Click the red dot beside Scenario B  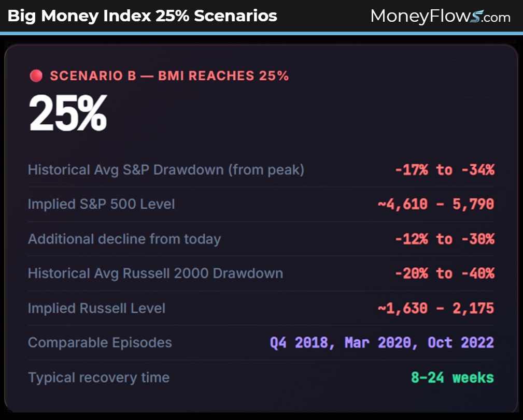pos(36,76)
